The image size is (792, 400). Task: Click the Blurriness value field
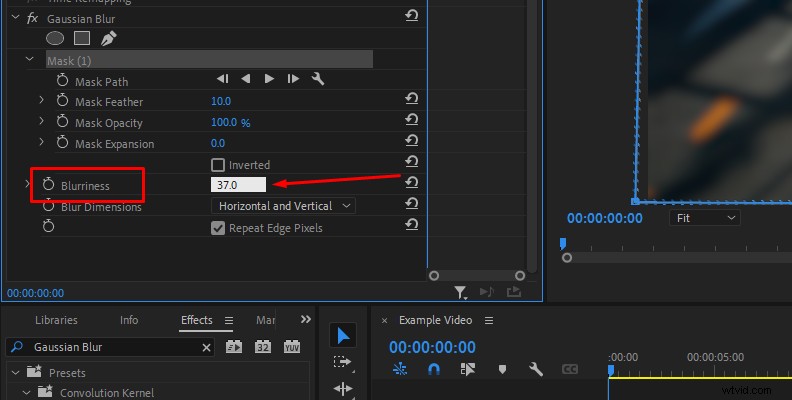238,185
